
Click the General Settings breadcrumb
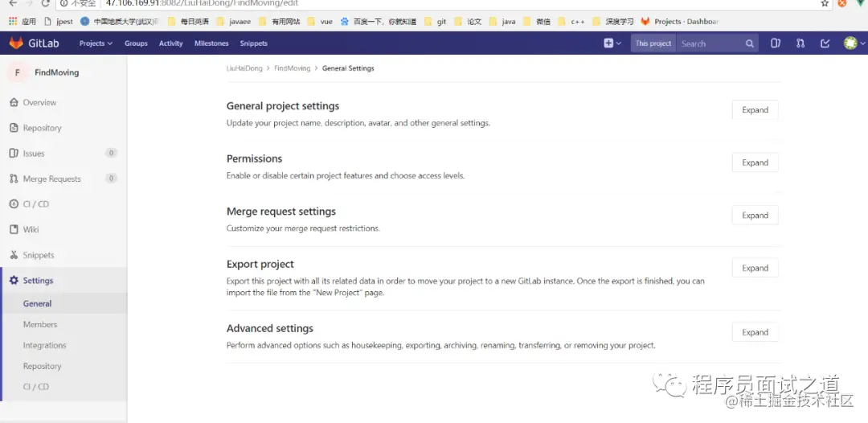click(348, 68)
